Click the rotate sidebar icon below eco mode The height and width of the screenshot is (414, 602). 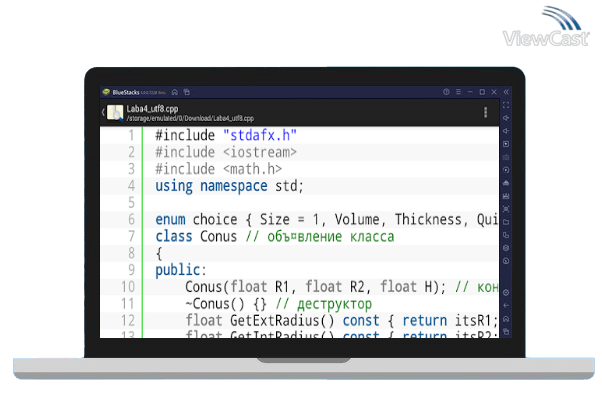506,261
